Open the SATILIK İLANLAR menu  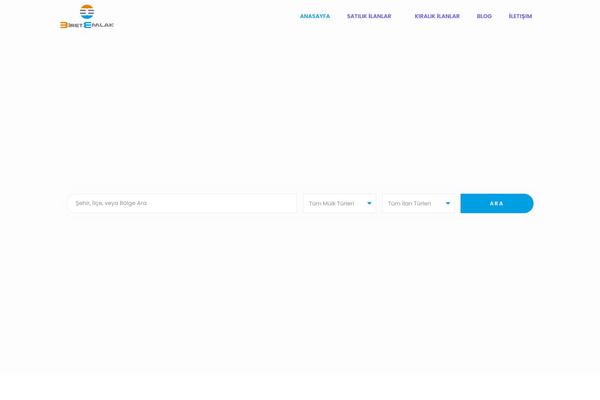coord(369,16)
